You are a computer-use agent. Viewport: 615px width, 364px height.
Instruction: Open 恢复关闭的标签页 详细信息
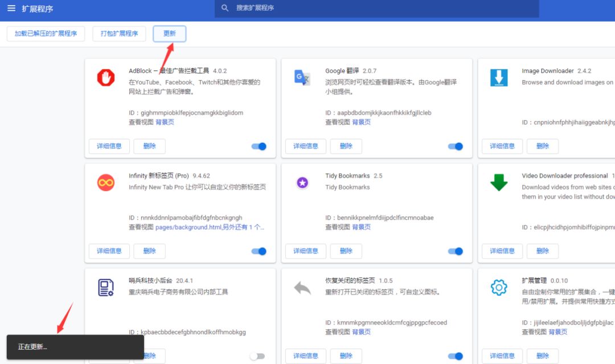306,356
